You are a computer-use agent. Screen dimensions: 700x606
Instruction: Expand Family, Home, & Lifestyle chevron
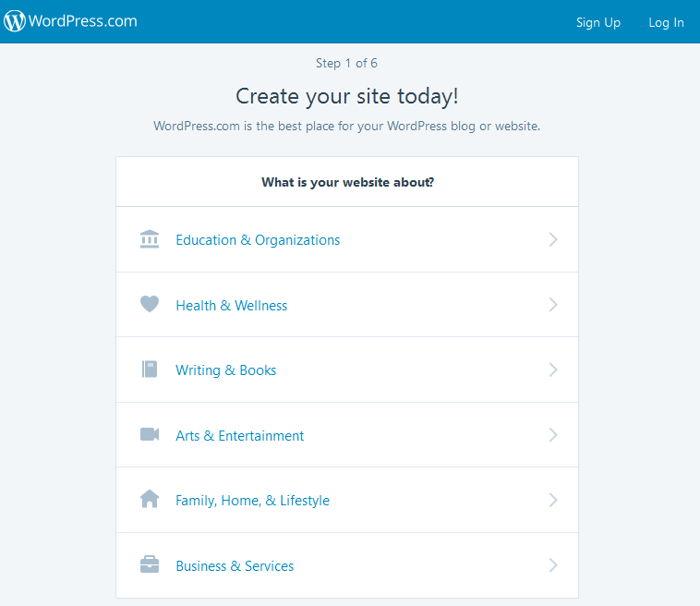coord(553,500)
